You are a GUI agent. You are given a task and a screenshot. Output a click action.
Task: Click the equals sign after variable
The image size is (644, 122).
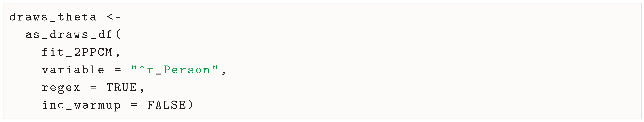[118, 70]
